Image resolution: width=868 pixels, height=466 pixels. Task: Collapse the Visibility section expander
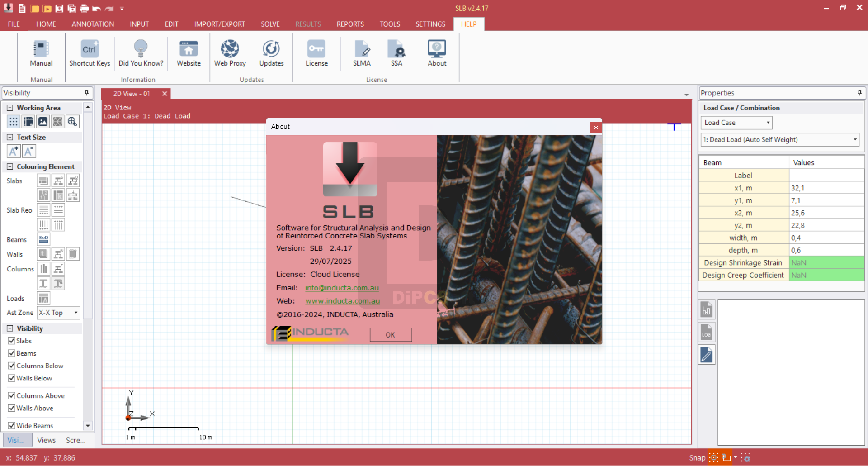10,328
